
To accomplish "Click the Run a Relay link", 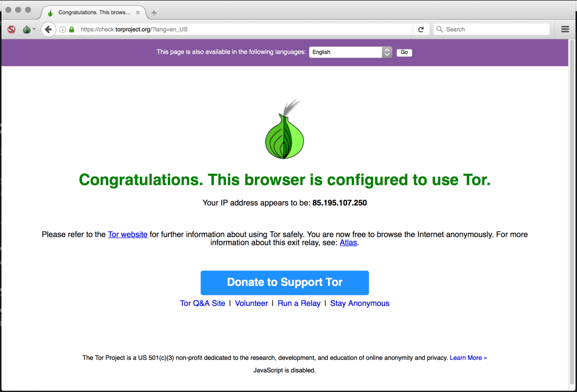I will point(299,303).
